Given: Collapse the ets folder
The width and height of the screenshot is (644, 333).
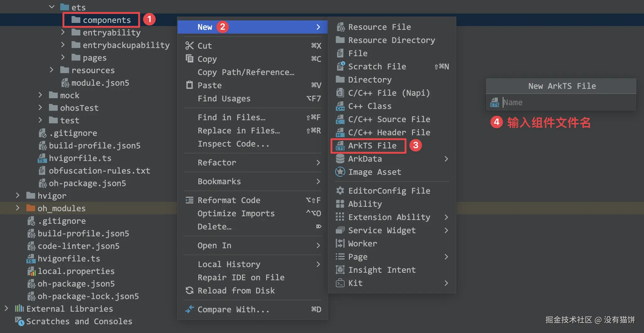Looking at the screenshot, I should coord(52,7).
